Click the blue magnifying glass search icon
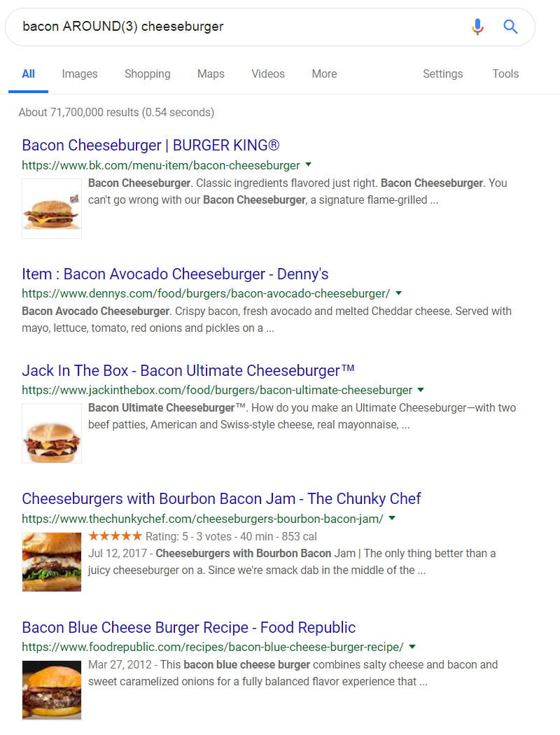 [x=510, y=27]
